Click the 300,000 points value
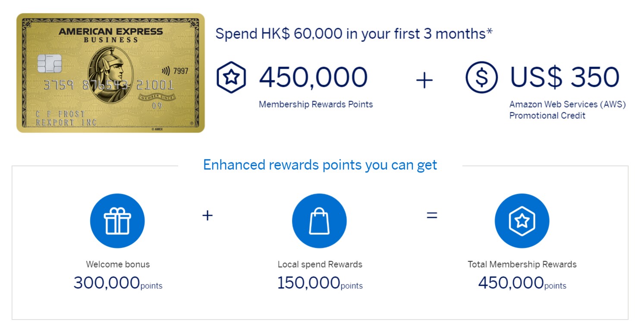The height and width of the screenshot is (326, 644). 118,283
